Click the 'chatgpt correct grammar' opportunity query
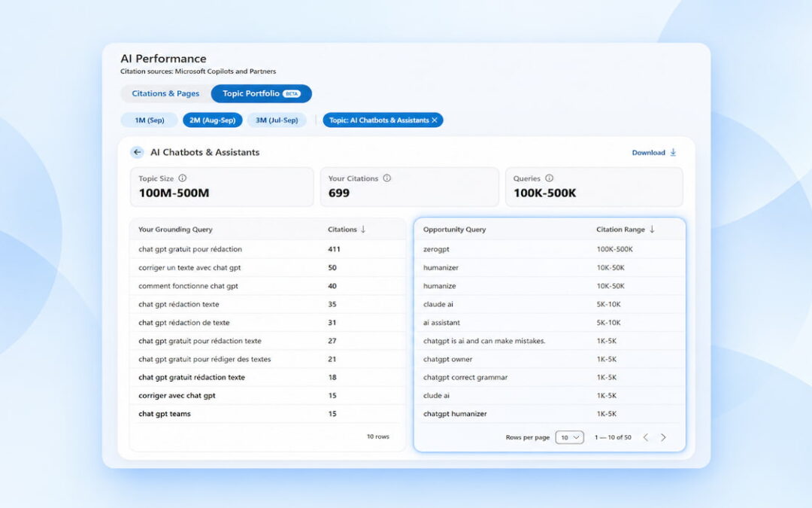 [x=465, y=377]
